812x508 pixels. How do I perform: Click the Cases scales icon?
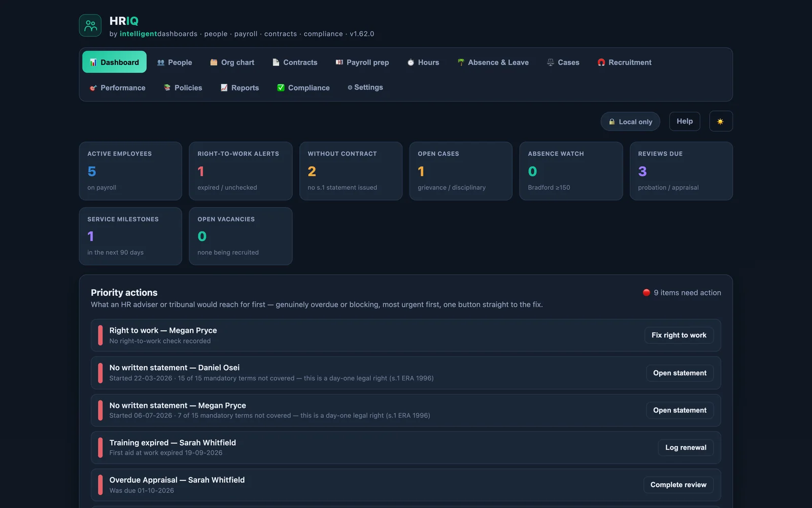[x=551, y=62]
